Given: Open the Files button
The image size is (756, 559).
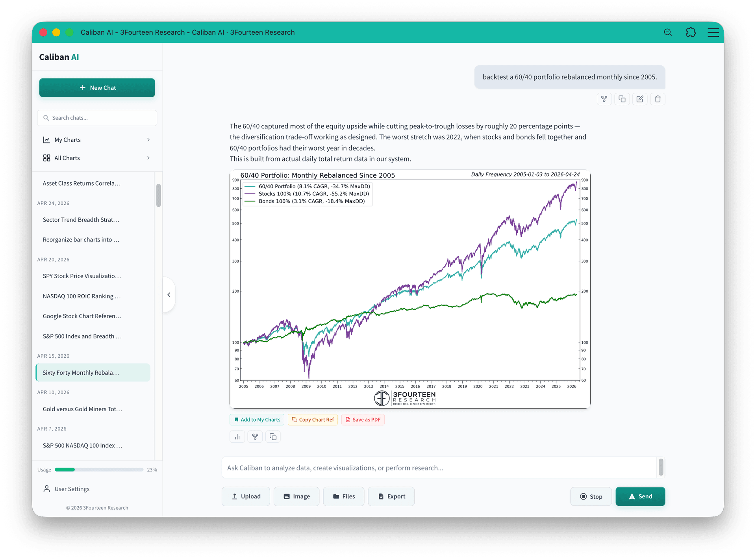Looking at the screenshot, I should pyautogui.click(x=344, y=496).
